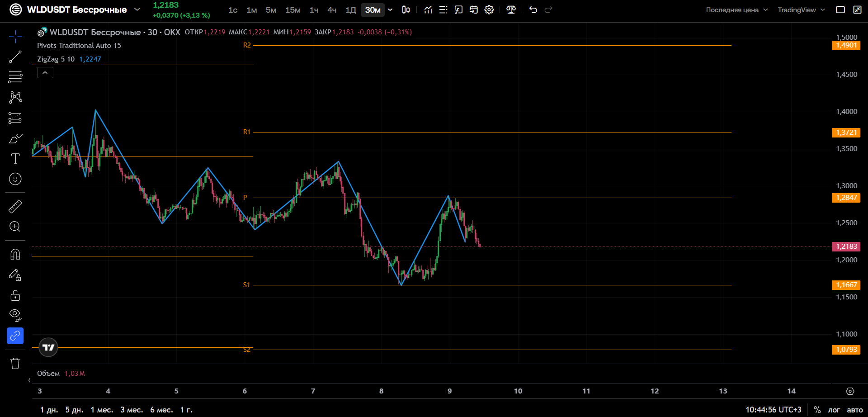This screenshot has height=417, width=868.
Task: Toggle lock all drawing tools
Action: [15, 295]
